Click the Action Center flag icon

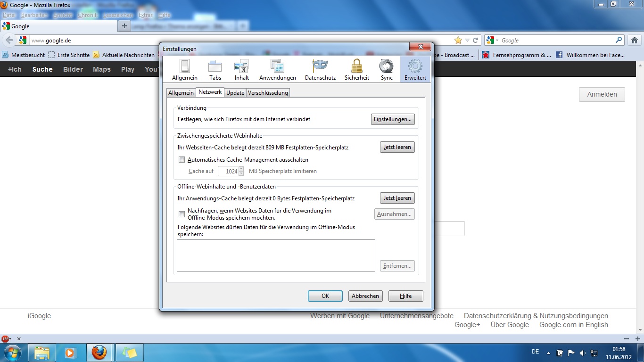(x=571, y=353)
